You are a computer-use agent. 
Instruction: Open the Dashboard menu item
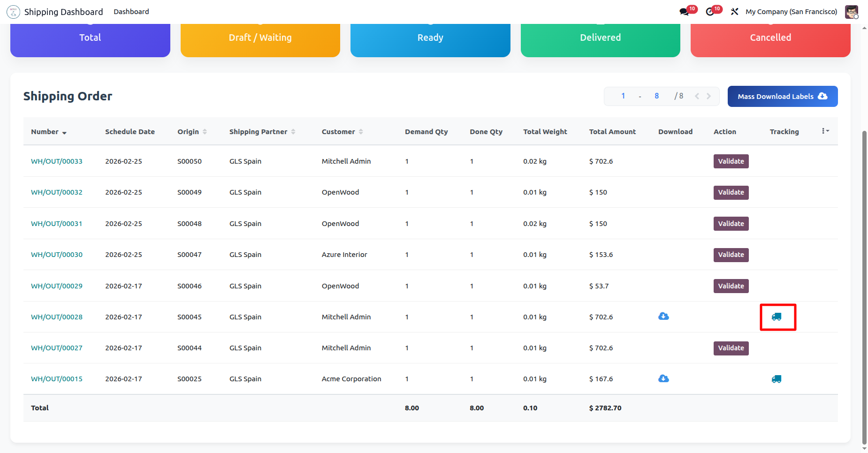coord(131,12)
